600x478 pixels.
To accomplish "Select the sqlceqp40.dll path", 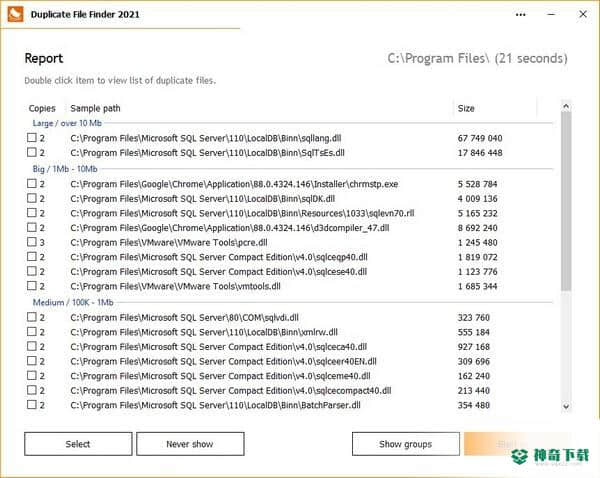I will tap(218, 257).
